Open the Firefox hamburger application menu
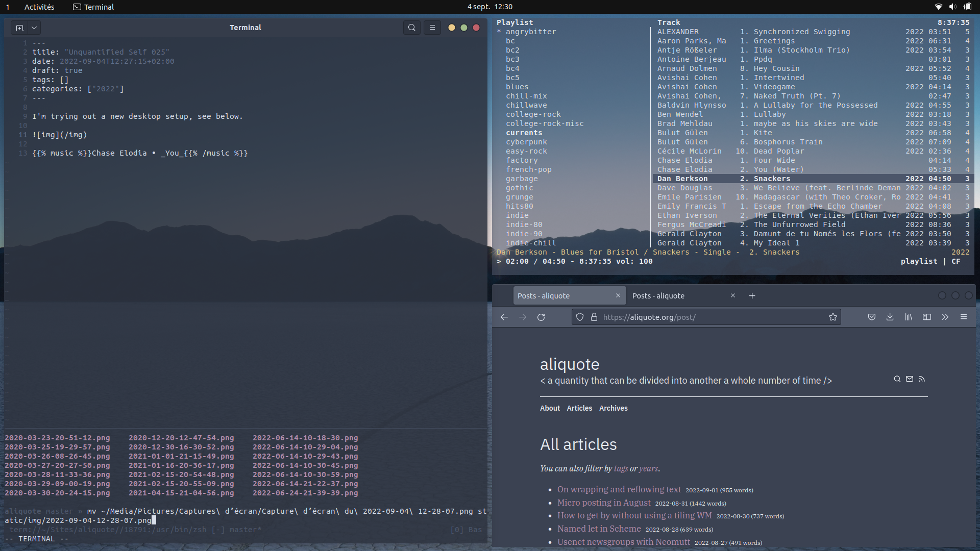 964,317
